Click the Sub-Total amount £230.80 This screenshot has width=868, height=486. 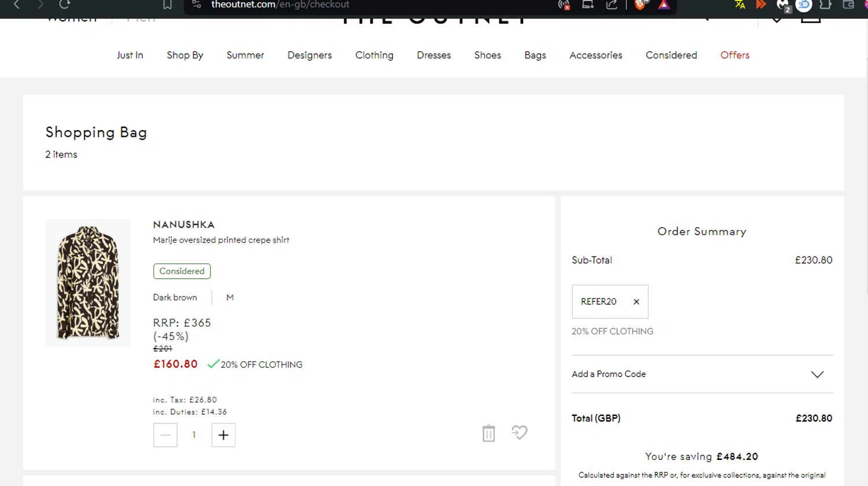(814, 260)
